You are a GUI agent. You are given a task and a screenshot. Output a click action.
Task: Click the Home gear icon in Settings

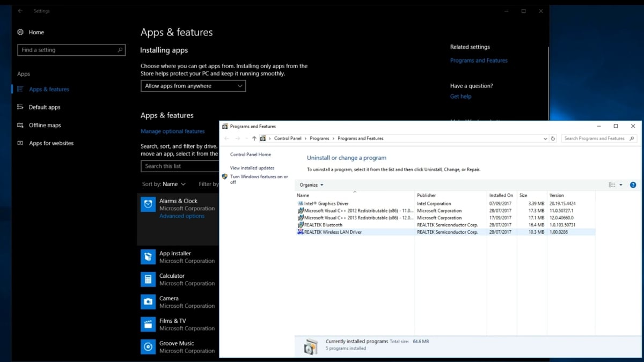[20, 32]
